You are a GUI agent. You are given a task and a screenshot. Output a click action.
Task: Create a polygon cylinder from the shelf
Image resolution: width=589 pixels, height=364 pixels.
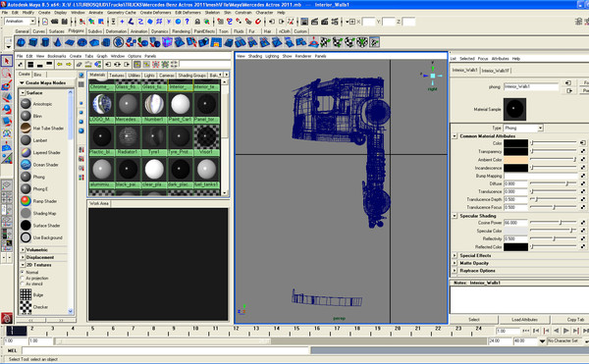[45, 42]
